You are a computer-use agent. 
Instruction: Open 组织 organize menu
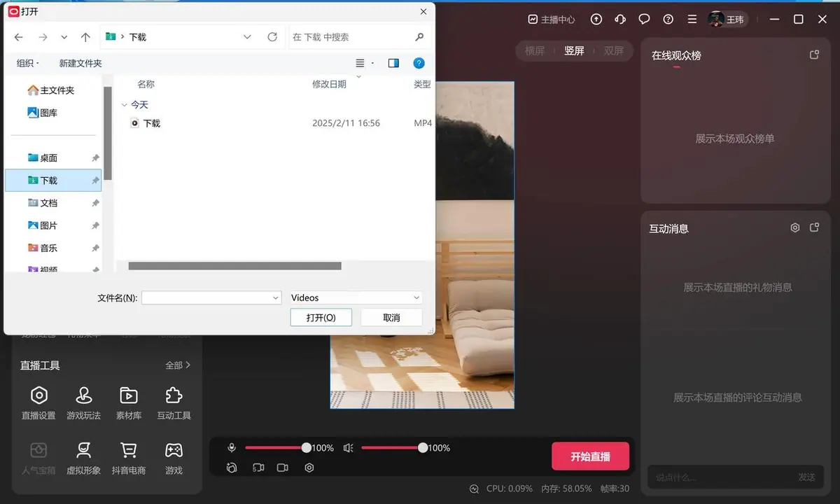point(28,63)
